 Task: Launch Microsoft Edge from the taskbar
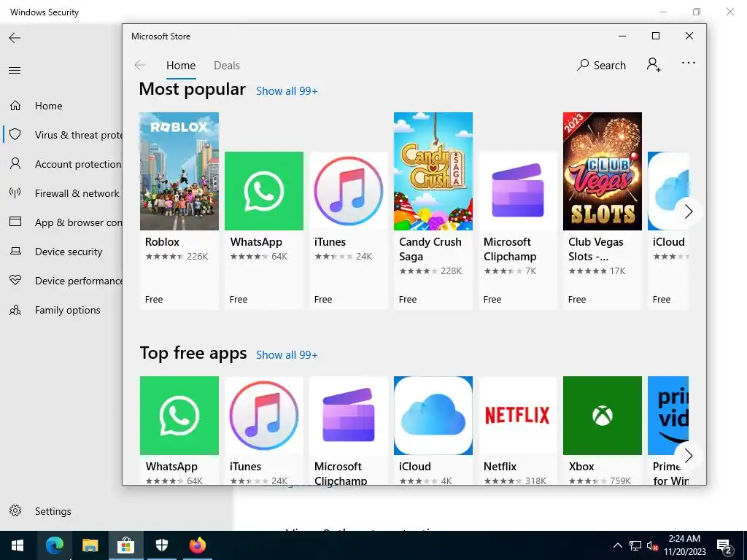coord(54,545)
